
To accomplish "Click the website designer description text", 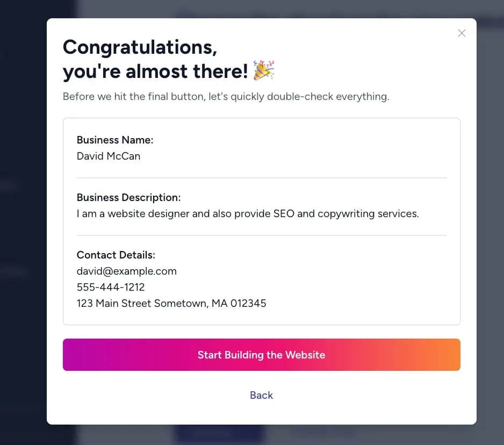I will click(247, 214).
